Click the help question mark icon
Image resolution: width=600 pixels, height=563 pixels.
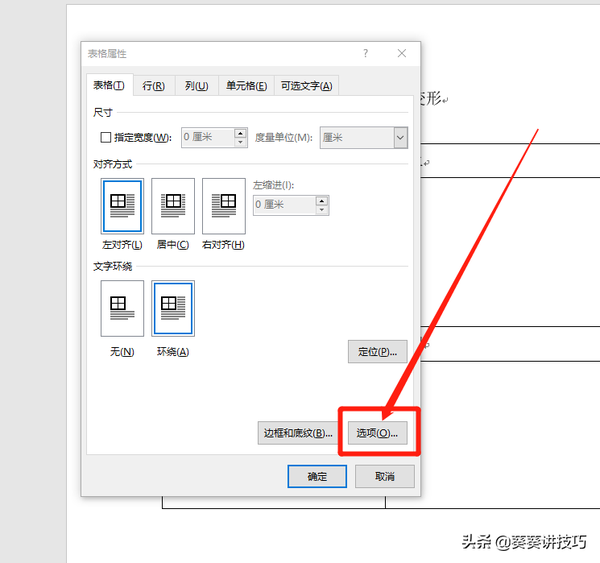tap(365, 53)
